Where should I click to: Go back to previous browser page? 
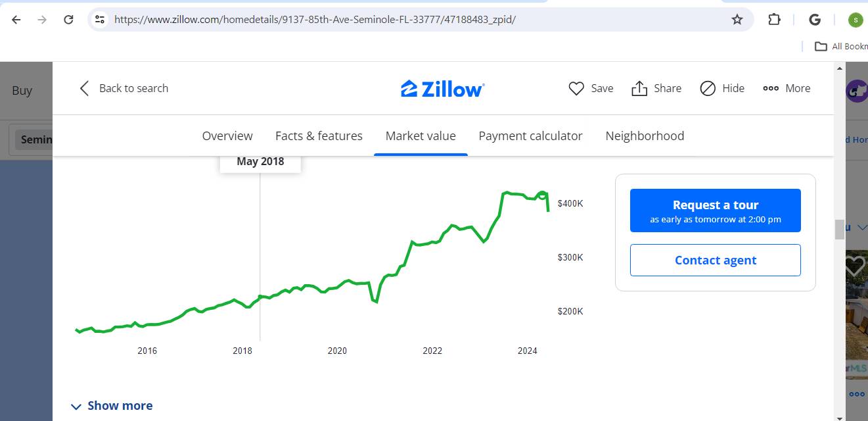[x=16, y=19]
